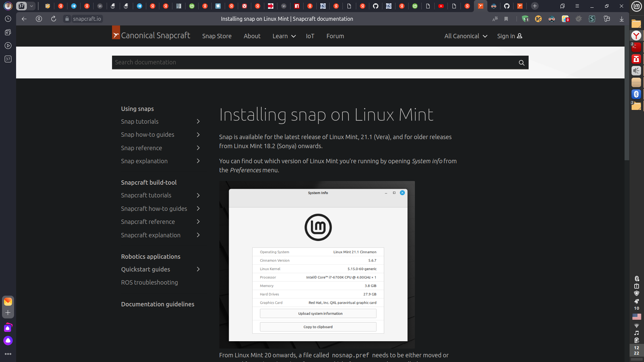
Task: Click the search magnifier in the documentation search bar
Action: pyautogui.click(x=521, y=63)
